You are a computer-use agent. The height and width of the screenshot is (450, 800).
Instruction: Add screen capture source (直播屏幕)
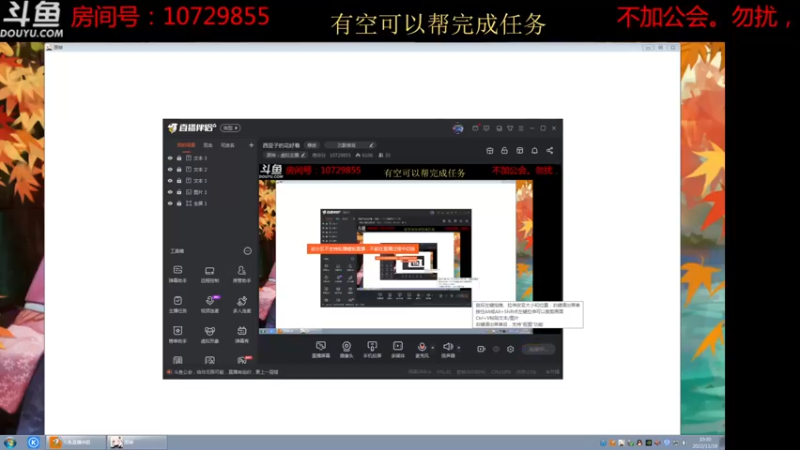coord(321,349)
